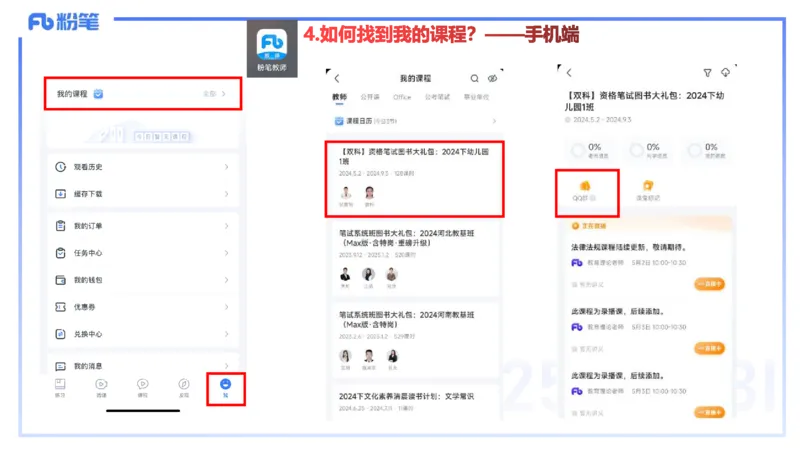Viewport: 800px width, 450px height.
Task: Open the chevron on 我的订单 row
Action: pos(227,226)
